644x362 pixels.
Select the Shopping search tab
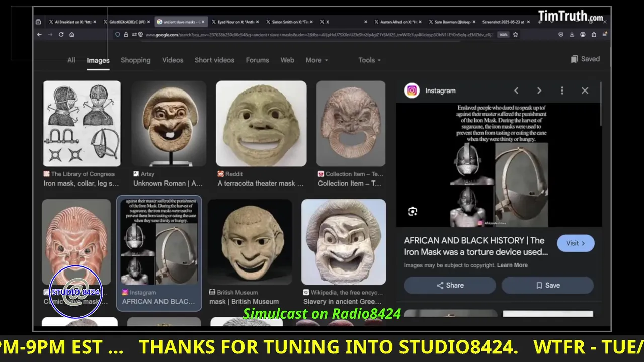tap(135, 60)
